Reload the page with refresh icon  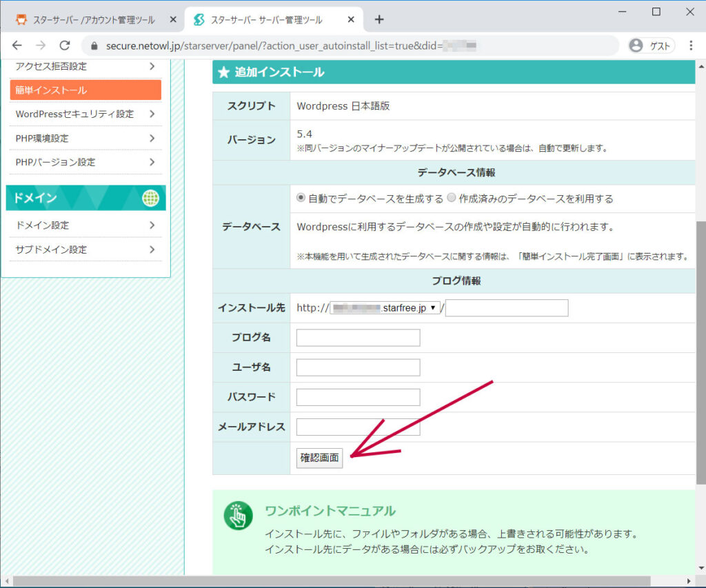tap(65, 45)
